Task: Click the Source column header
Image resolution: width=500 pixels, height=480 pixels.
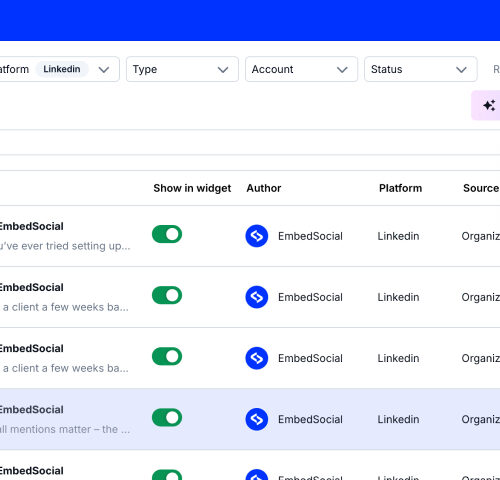Action: (481, 188)
